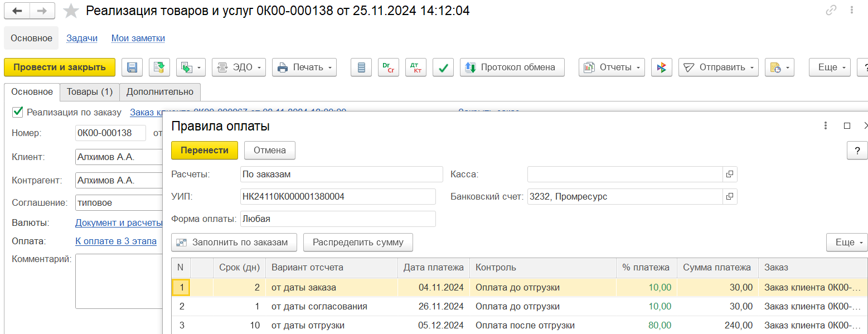Click the list structure toolbar icon
Viewport: 868px width, 334px height.
coord(361,67)
